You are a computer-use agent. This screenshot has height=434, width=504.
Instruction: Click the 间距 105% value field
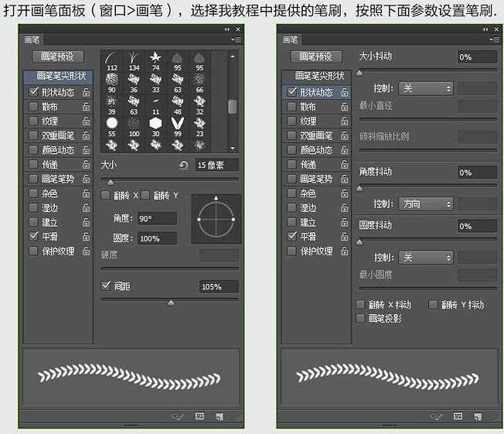click(x=219, y=286)
